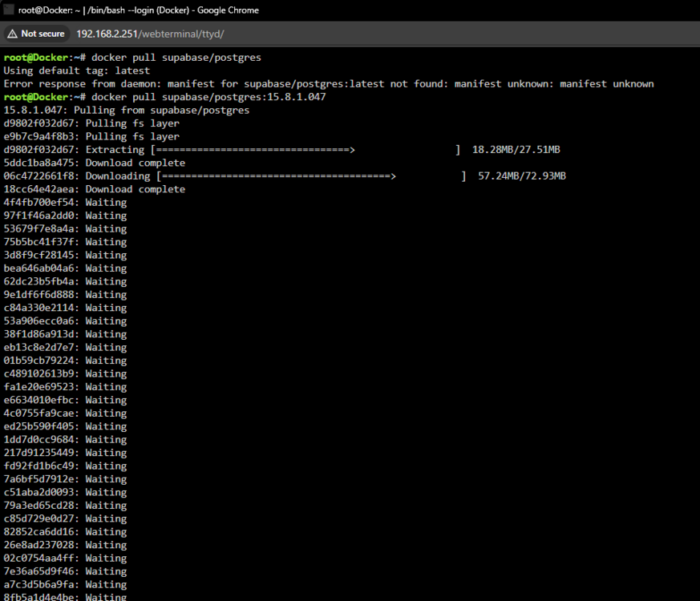700x601 pixels.
Task: Click the command docker pull supabase/postgres:15.8.1.047
Action: [209, 97]
